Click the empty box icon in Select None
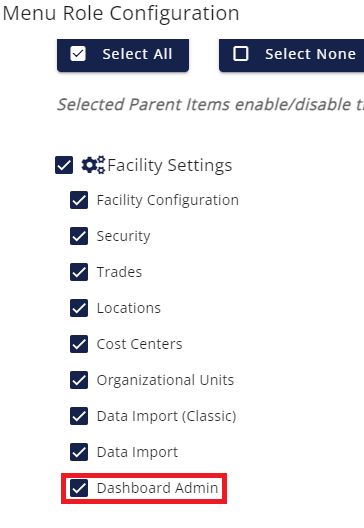The image size is (364, 528). 241,54
